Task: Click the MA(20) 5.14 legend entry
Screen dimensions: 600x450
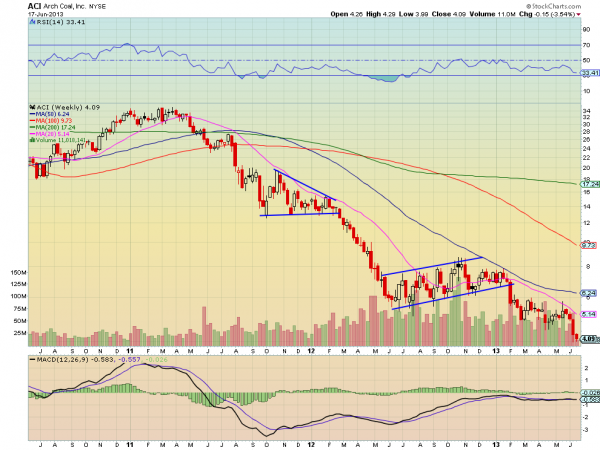Action: coord(50,134)
